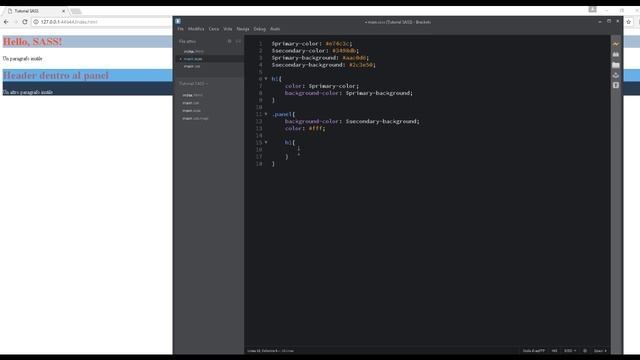Open main.css in the project tree

(191, 103)
